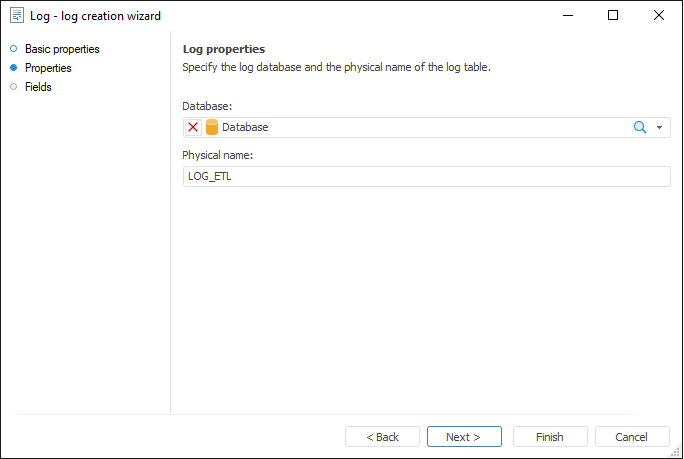Go back with the Back button
Screen dimensions: 684x459
pyautogui.click(x=382, y=437)
